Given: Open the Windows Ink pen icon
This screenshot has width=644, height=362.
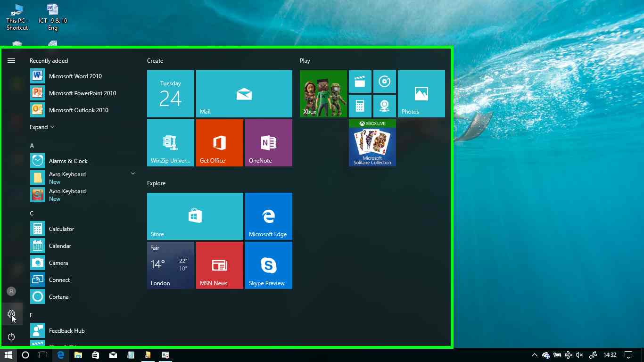Looking at the screenshot, I should click(x=593, y=355).
